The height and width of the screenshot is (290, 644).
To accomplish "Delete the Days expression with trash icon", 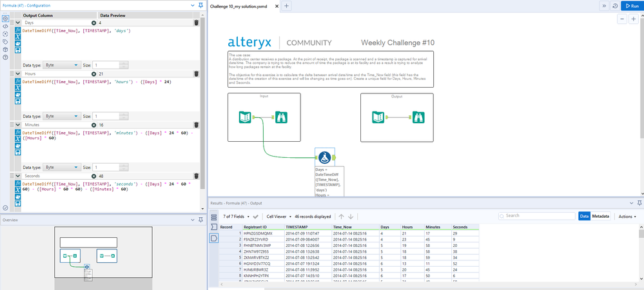I will tap(196, 23).
